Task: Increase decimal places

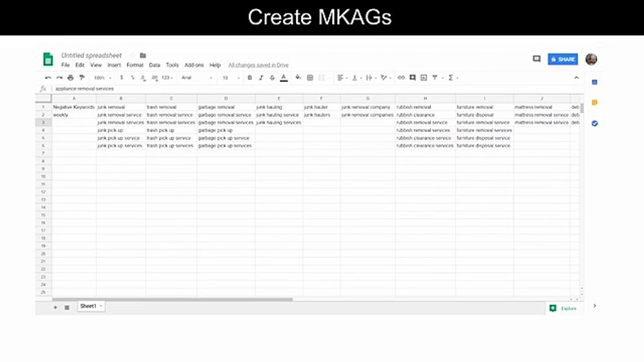Action: point(154,78)
